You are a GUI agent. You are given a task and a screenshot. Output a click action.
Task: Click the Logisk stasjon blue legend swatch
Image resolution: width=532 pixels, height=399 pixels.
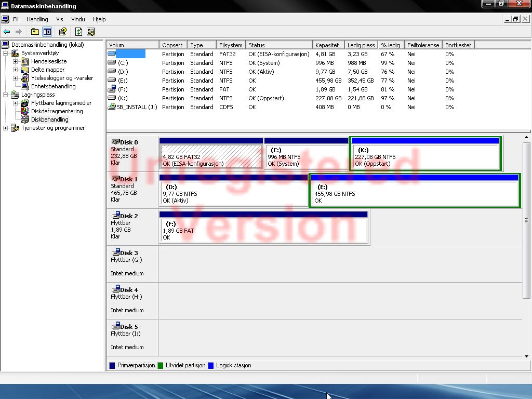[x=211, y=365]
